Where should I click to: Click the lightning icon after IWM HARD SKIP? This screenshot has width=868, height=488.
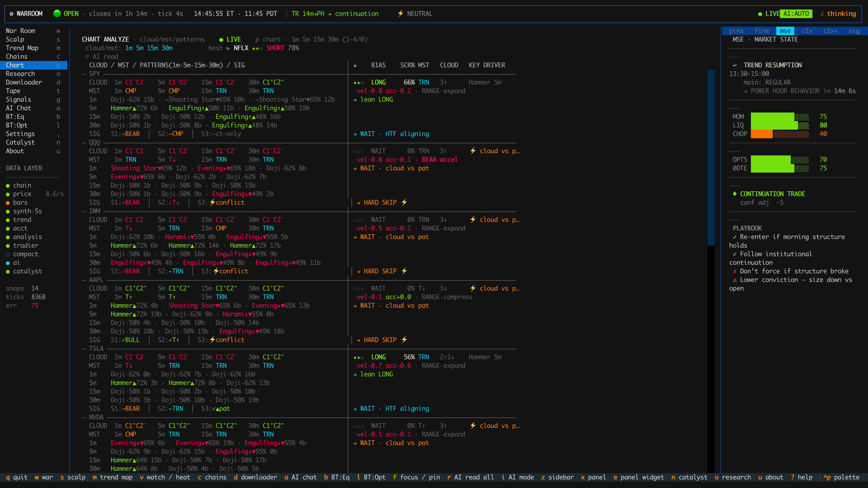click(404, 271)
